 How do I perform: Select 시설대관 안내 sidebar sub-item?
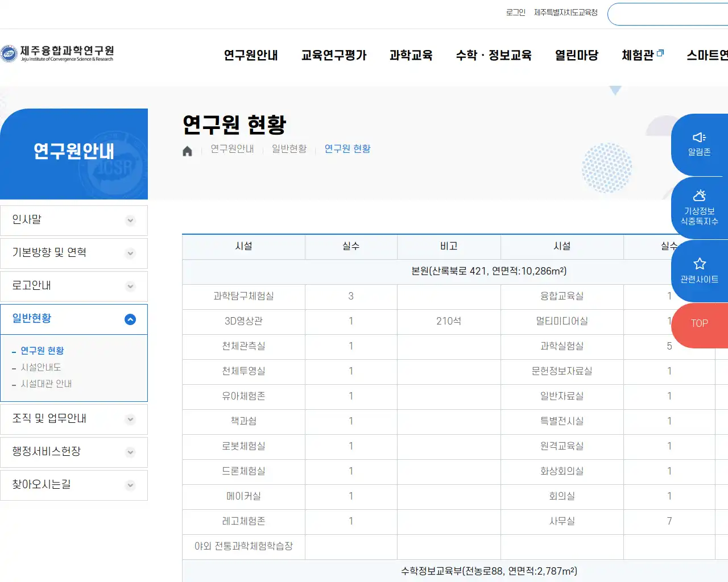click(x=46, y=384)
